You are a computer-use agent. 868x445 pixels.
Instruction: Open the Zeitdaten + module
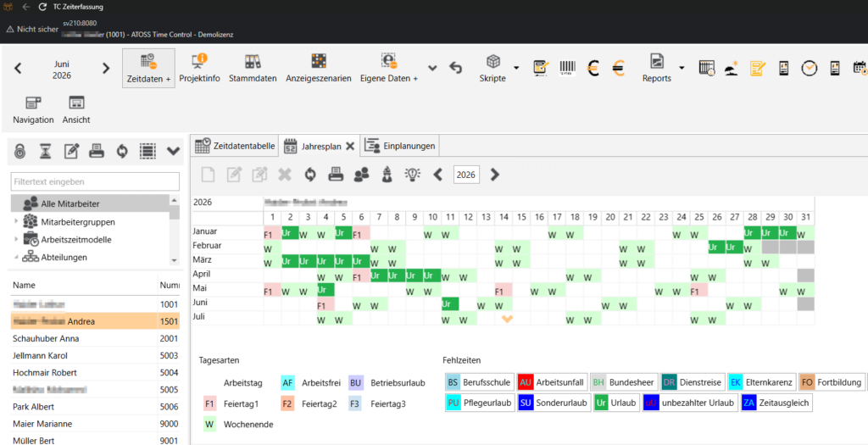[x=148, y=68]
